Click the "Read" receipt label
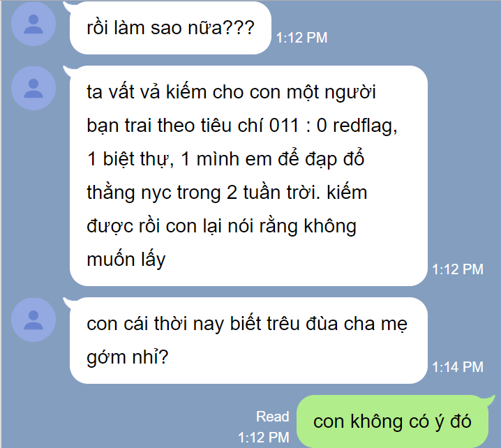Image resolution: width=501 pixels, height=448 pixels. [x=273, y=417]
